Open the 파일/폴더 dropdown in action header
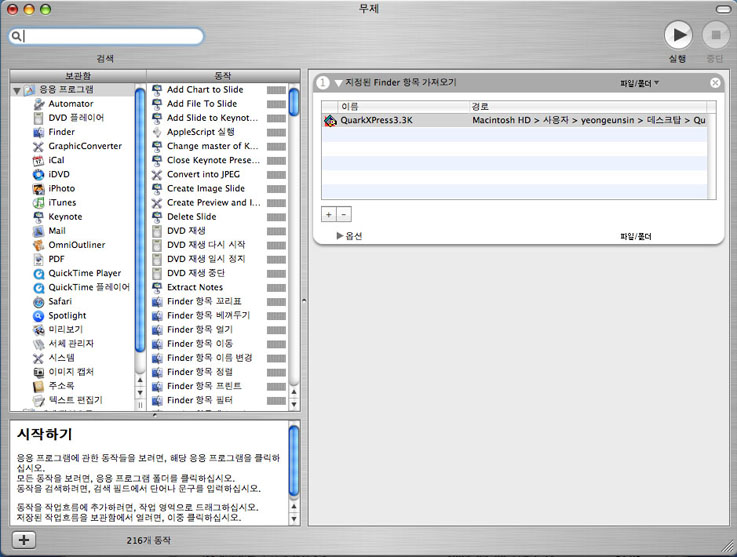The width and height of the screenshot is (737, 557). pos(639,83)
